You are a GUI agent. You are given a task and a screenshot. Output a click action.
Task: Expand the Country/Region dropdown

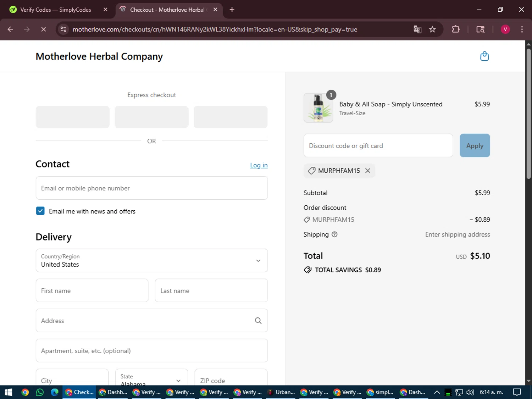pyautogui.click(x=152, y=260)
